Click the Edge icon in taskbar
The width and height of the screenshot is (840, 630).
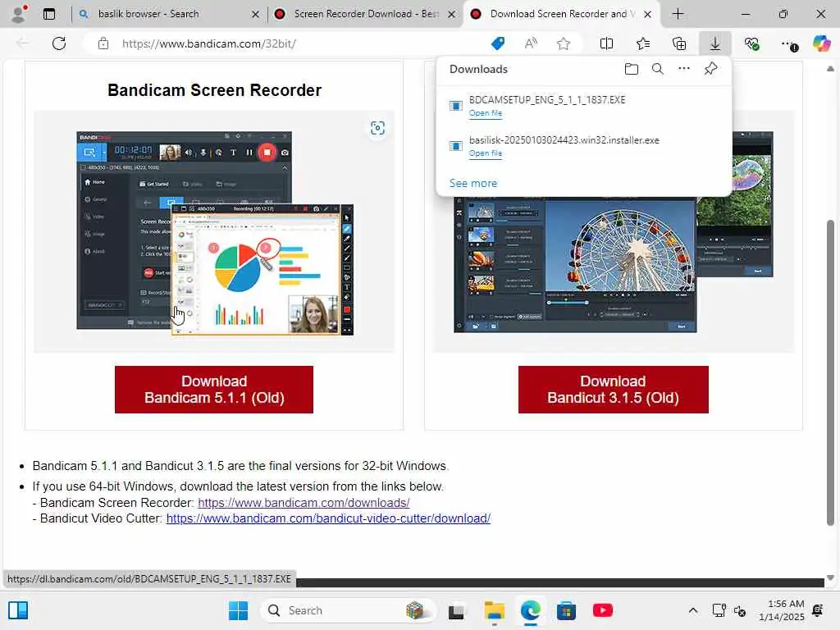531,610
